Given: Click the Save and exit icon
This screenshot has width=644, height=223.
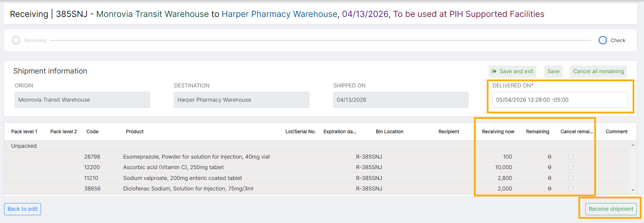Looking at the screenshot, I should coord(494,72).
